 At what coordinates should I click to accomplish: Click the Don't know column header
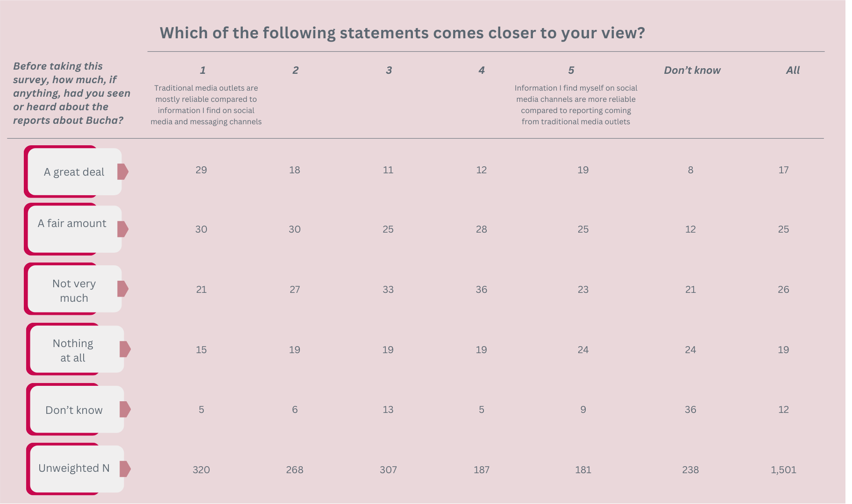pos(692,70)
